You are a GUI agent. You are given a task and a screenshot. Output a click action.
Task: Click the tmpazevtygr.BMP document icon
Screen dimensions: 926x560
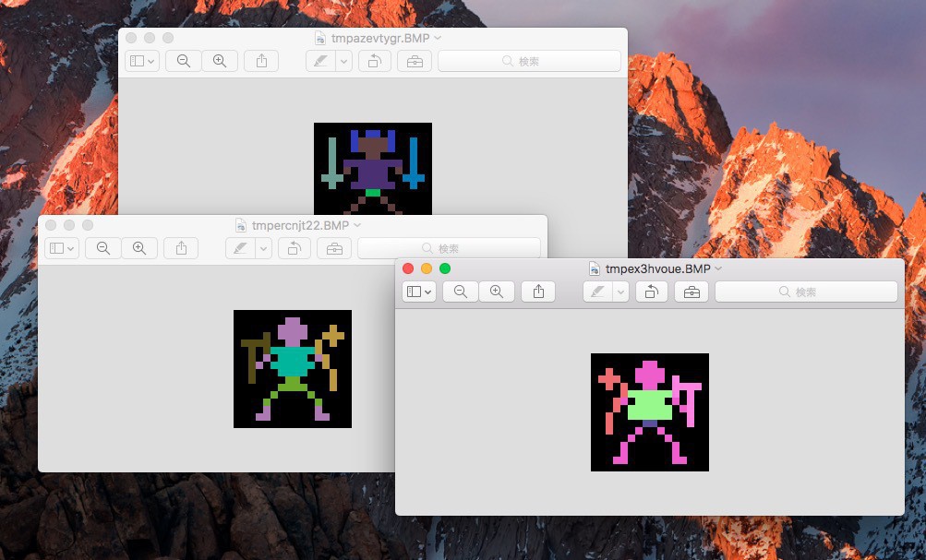click(320, 39)
